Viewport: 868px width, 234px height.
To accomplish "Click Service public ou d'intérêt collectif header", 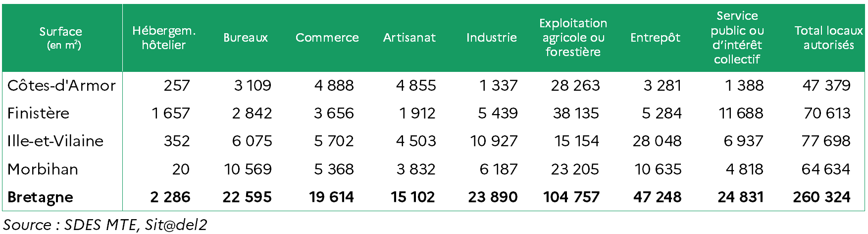I will click(737, 38).
